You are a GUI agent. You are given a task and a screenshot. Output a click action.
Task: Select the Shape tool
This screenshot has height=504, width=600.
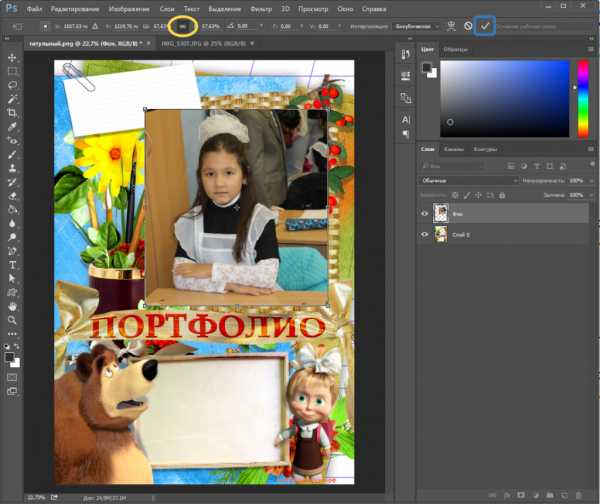coord(12,292)
